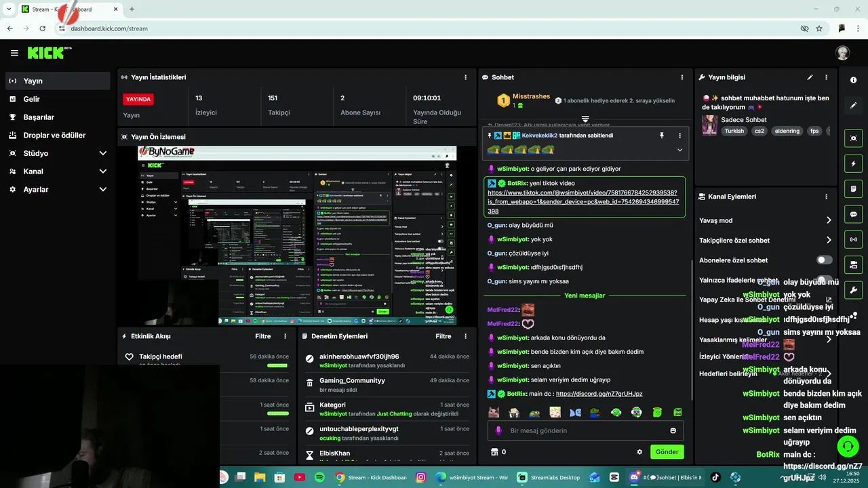The height and width of the screenshot is (488, 868).
Task: Click the shop icon below message box
Action: [494, 452]
